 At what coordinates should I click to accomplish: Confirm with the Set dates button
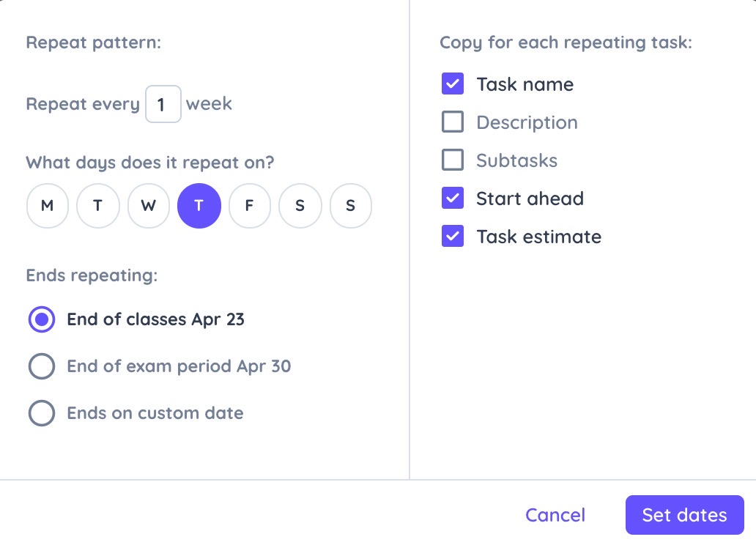[685, 515]
